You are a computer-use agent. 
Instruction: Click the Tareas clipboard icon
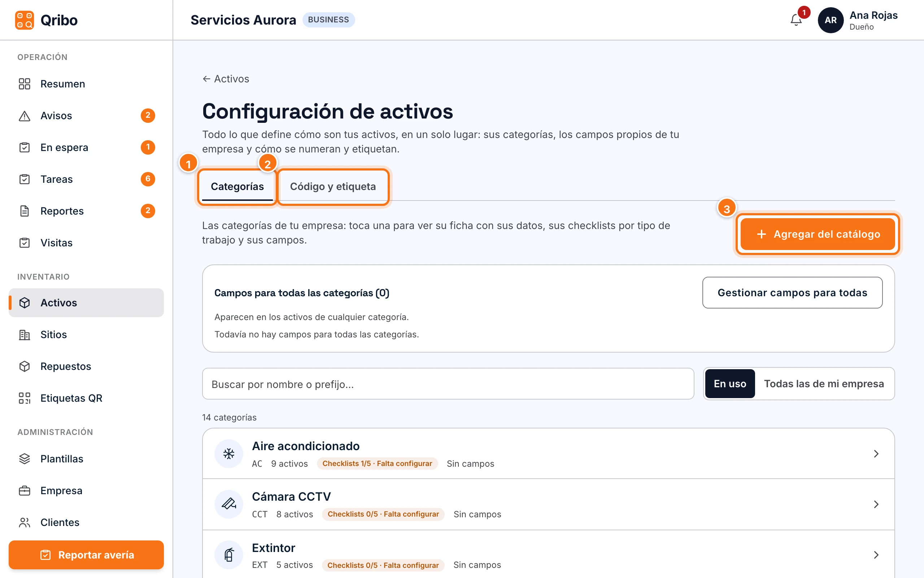pyautogui.click(x=25, y=179)
